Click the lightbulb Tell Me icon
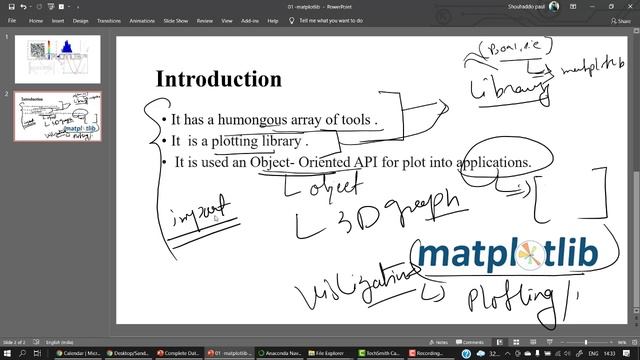 [x=291, y=20]
